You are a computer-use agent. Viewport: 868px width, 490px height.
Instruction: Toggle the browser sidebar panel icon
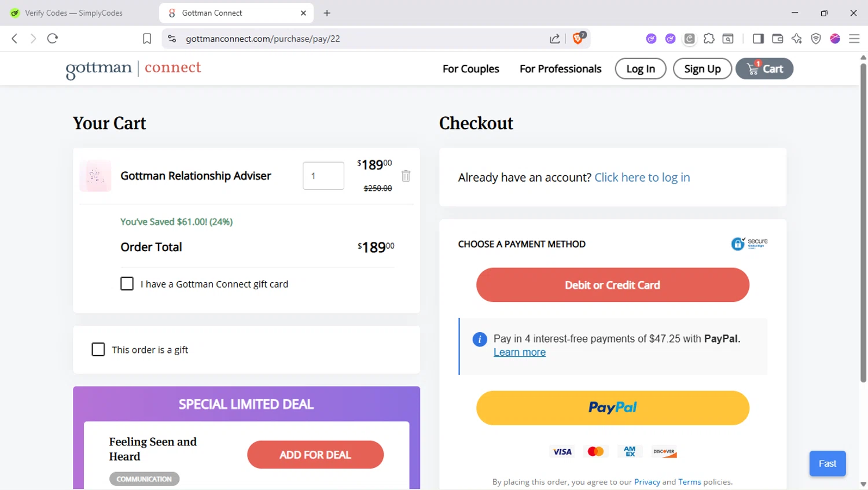(x=758, y=39)
